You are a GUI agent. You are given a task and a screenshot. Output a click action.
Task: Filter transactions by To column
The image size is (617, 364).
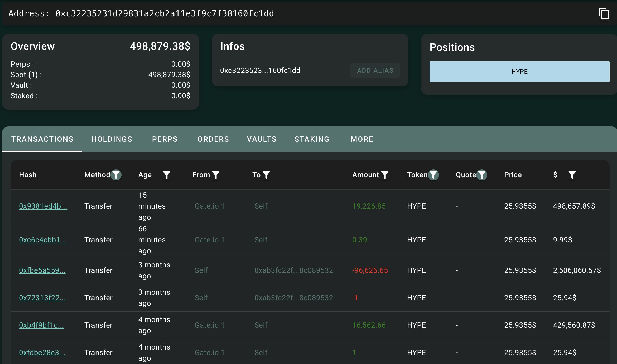point(266,175)
